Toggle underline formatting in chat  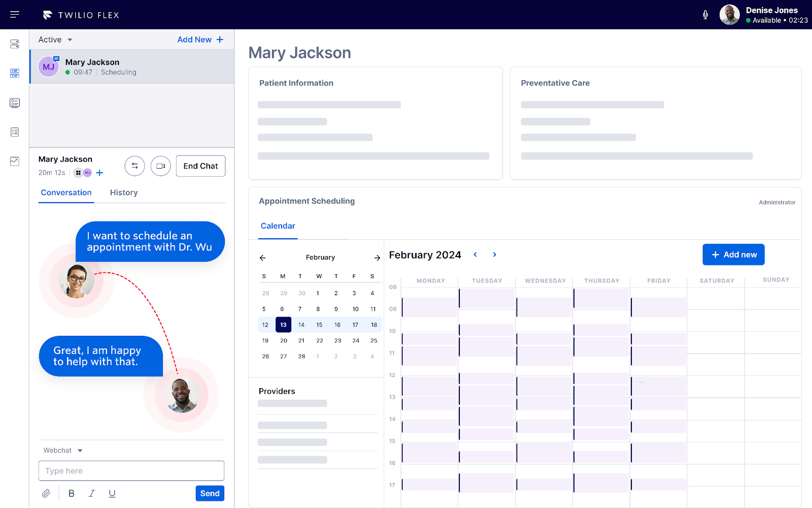112,493
